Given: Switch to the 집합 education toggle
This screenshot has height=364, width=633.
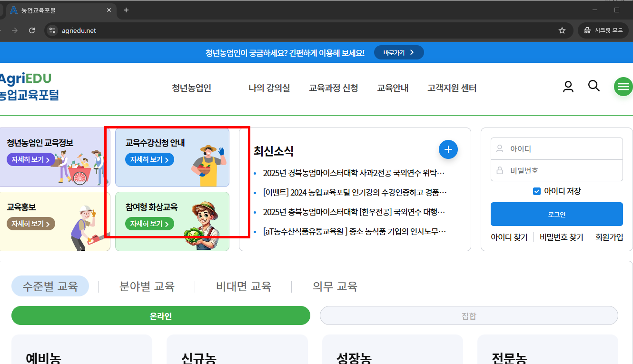Looking at the screenshot, I should pyautogui.click(x=469, y=315).
